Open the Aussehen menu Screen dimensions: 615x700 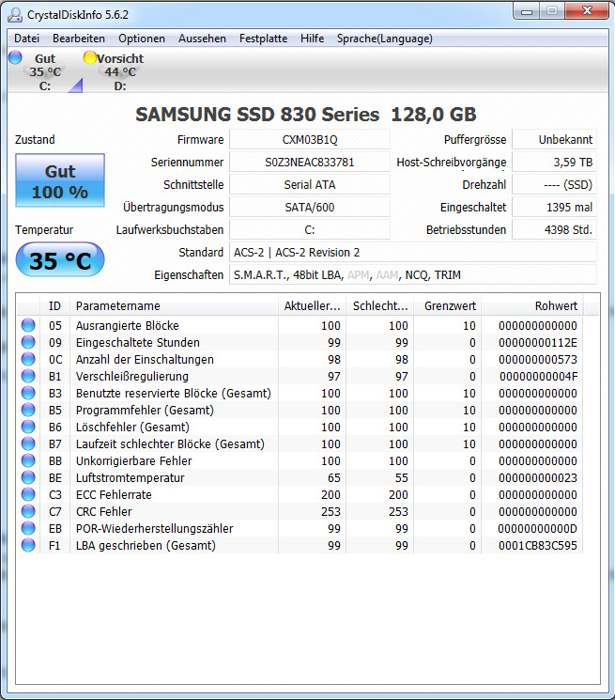point(202,39)
